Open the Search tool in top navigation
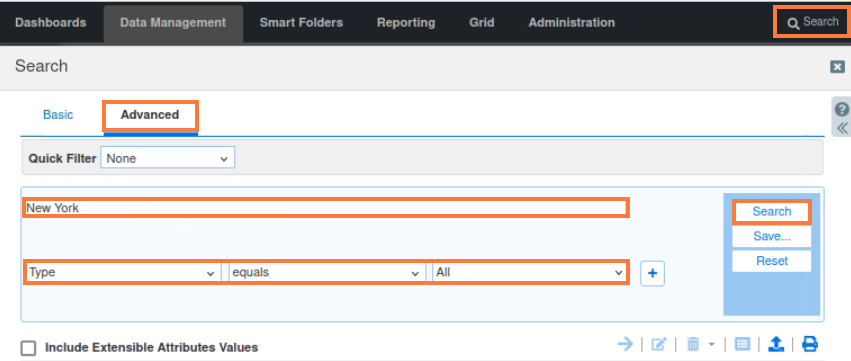 coord(812,22)
